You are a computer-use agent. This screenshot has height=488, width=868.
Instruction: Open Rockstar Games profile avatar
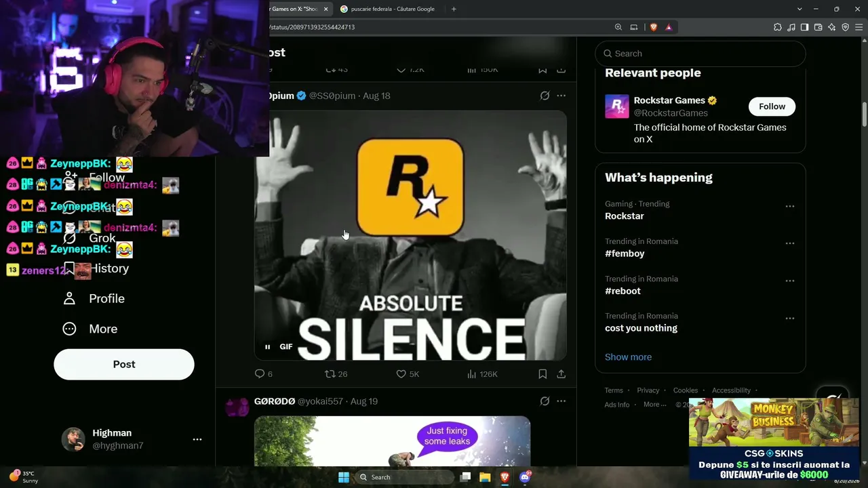point(616,106)
